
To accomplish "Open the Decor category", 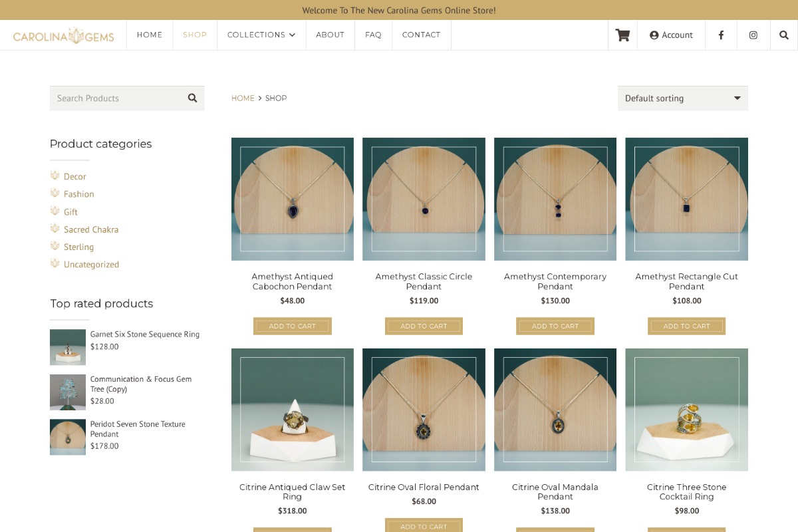I will (x=74, y=177).
